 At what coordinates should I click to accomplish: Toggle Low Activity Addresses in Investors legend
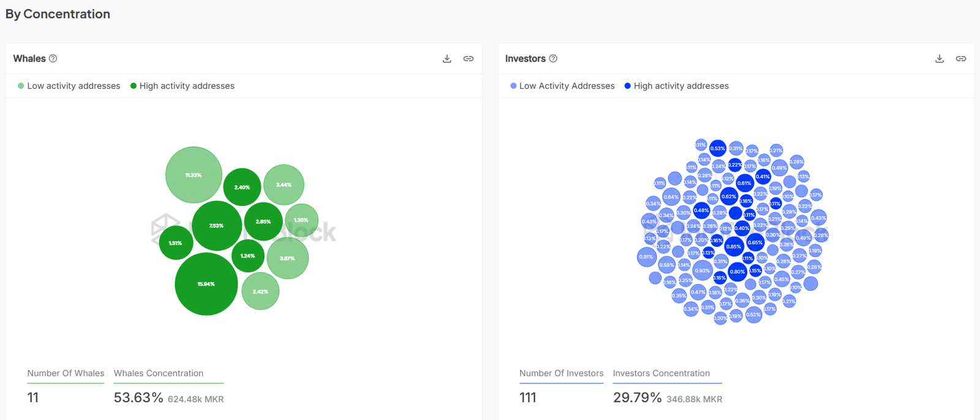click(x=562, y=86)
